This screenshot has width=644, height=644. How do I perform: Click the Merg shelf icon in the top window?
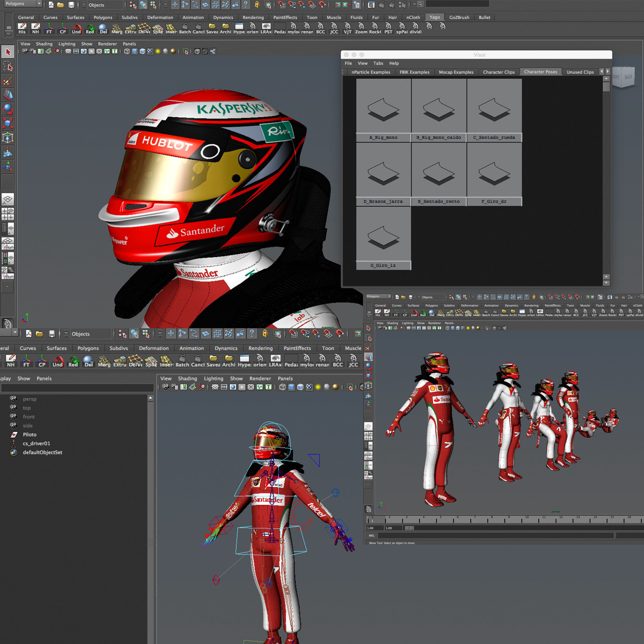pos(117,28)
